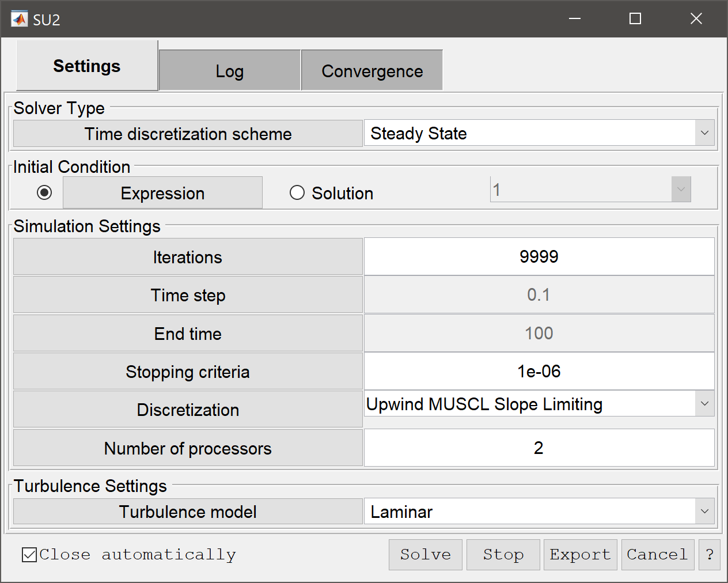Click the Stop button
Screen dimensions: 728x583
tap(503, 555)
